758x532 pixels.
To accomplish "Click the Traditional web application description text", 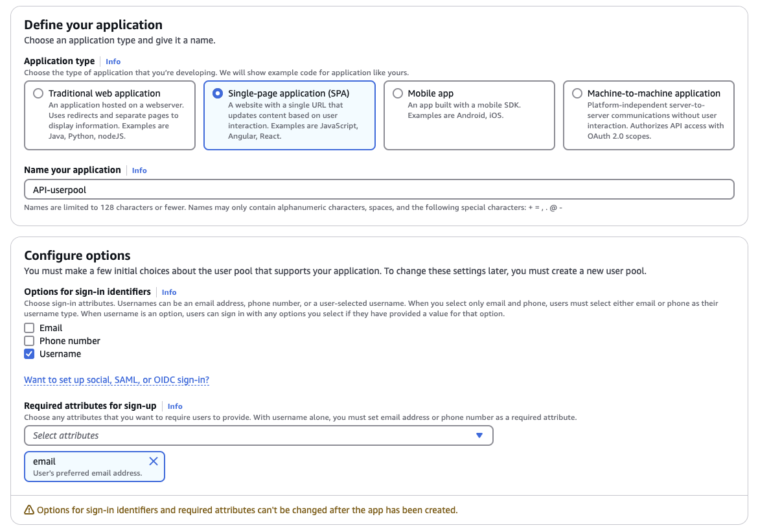I will click(116, 121).
